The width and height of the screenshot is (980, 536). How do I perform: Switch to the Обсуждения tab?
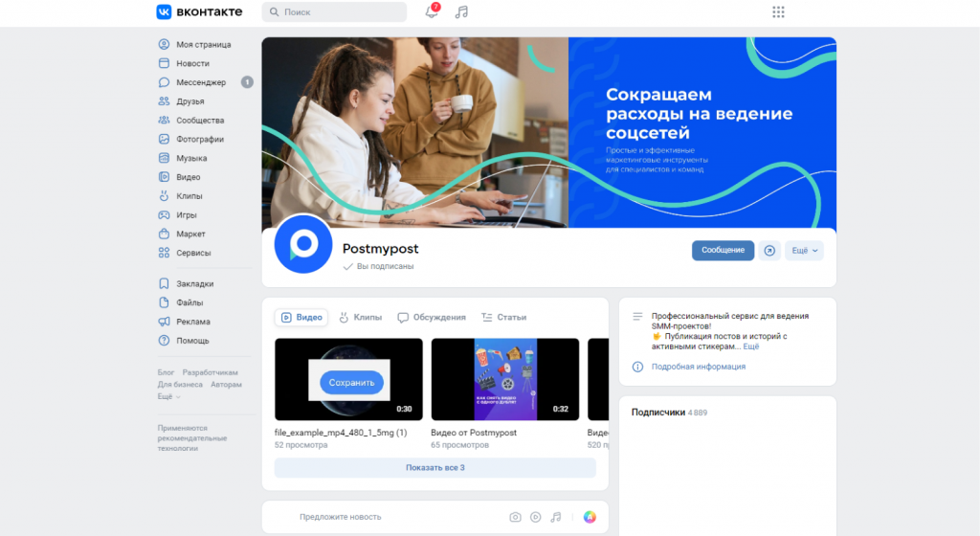point(432,318)
